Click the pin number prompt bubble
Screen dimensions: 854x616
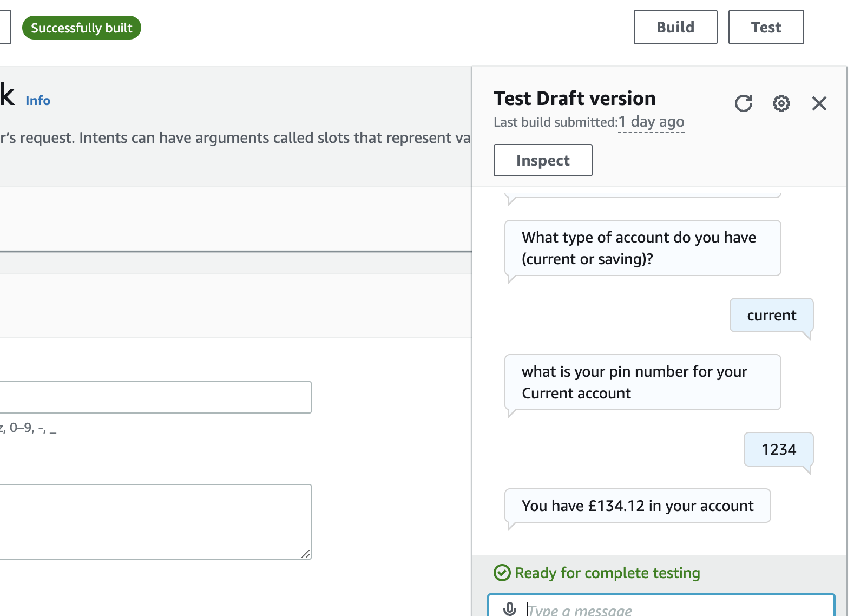click(642, 382)
